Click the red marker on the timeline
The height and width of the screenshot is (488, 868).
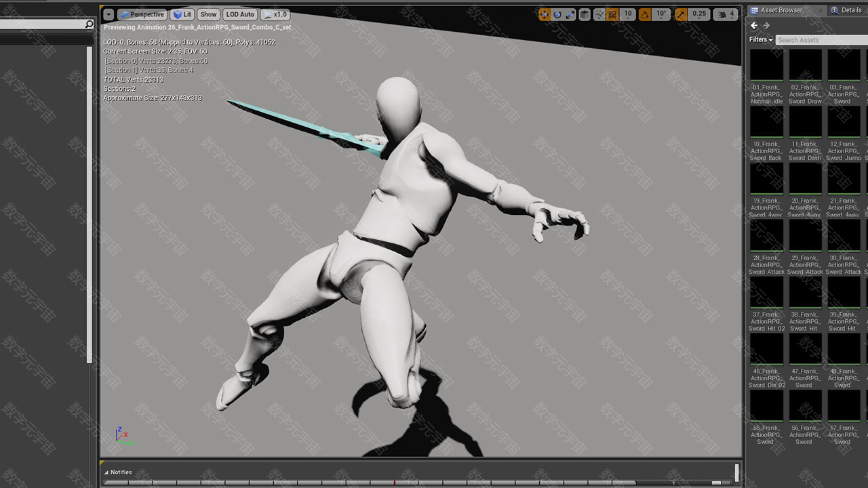coord(395,483)
